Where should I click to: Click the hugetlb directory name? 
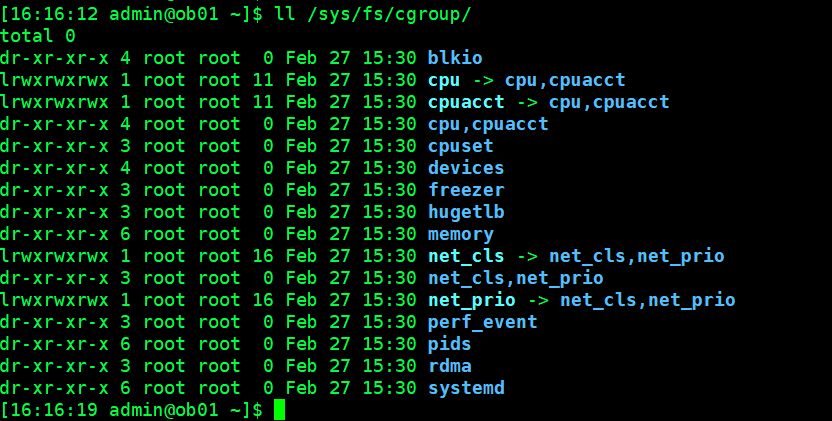(466, 212)
